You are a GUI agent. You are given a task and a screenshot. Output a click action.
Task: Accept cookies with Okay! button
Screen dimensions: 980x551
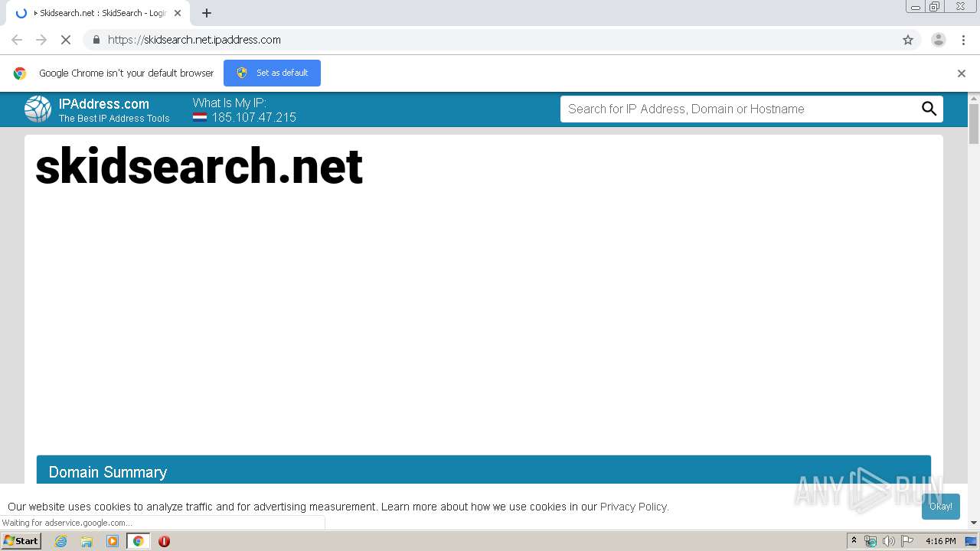pos(941,507)
